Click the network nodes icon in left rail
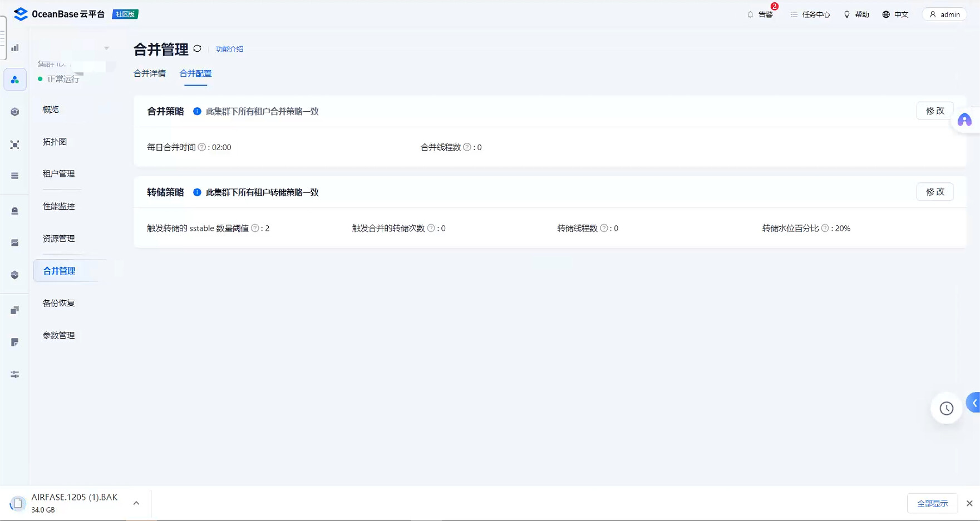The height and width of the screenshot is (521, 980). click(x=15, y=145)
